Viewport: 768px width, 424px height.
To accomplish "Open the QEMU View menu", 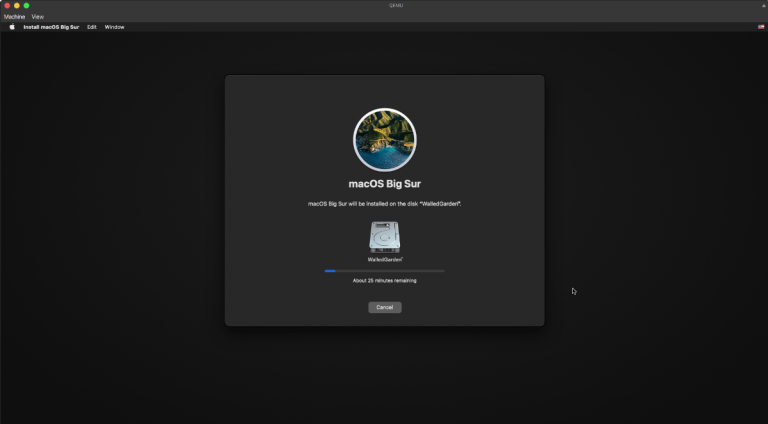I will coord(38,17).
